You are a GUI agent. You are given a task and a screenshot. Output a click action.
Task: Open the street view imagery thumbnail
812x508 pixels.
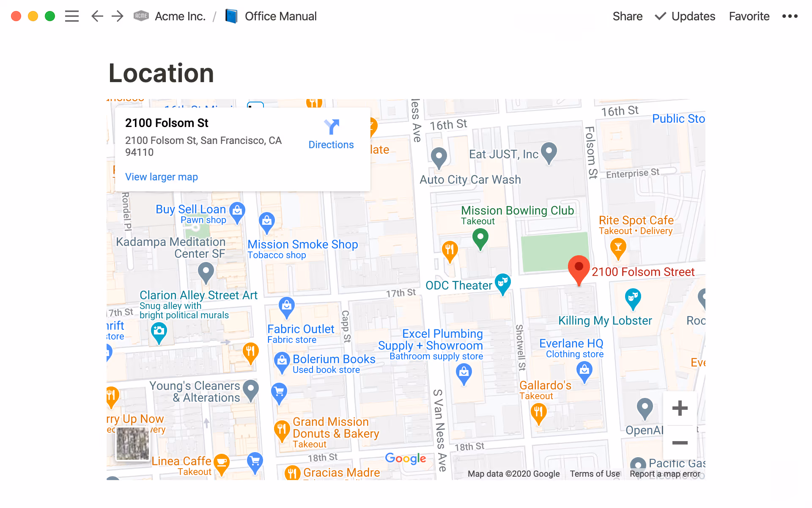(x=132, y=444)
